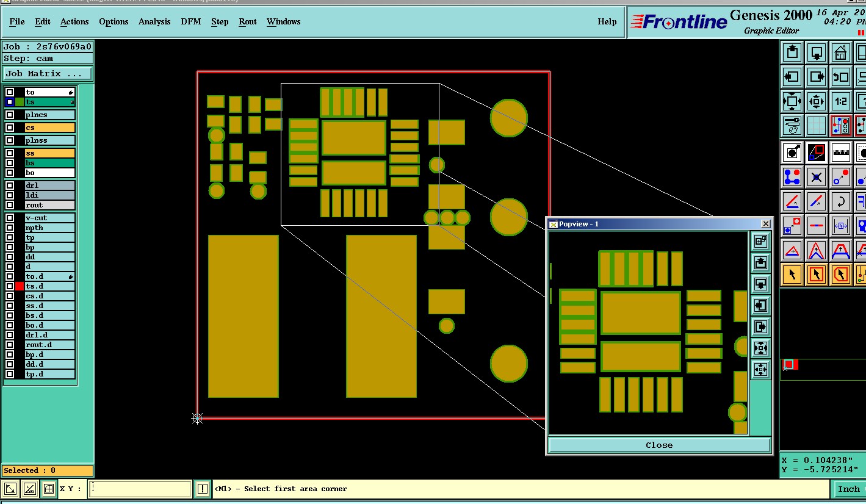Toggle the checkbox for layer ss
Image resolution: width=866 pixels, height=504 pixels.
[x=10, y=153]
